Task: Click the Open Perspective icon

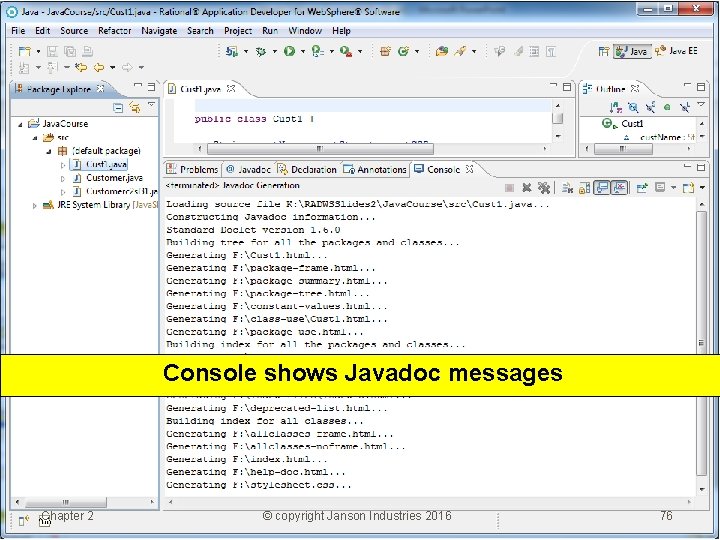Action: [604, 51]
